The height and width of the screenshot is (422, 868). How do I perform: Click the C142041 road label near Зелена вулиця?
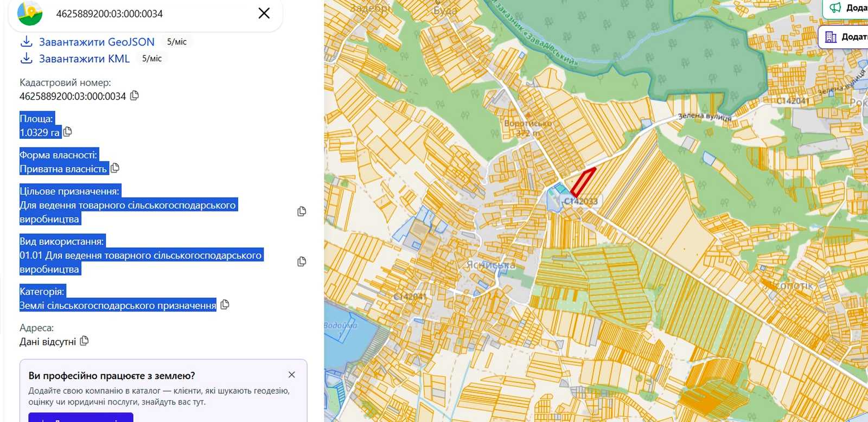793,101
